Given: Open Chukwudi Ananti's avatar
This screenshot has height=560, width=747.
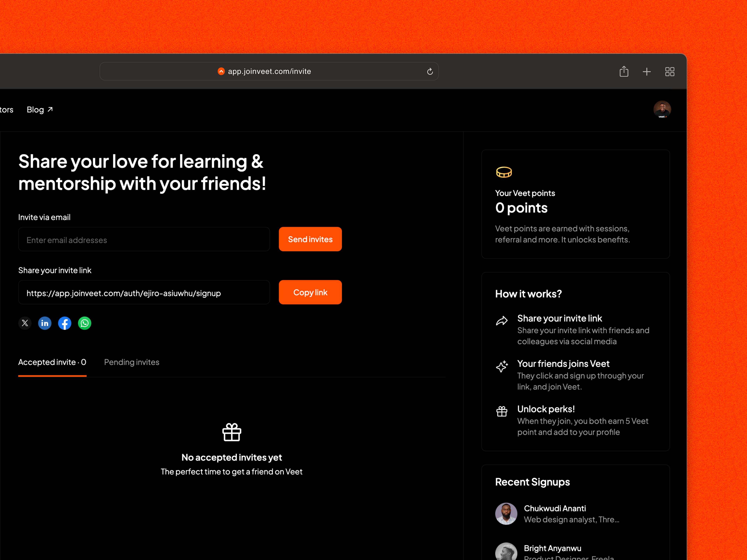Looking at the screenshot, I should tap(506, 513).
